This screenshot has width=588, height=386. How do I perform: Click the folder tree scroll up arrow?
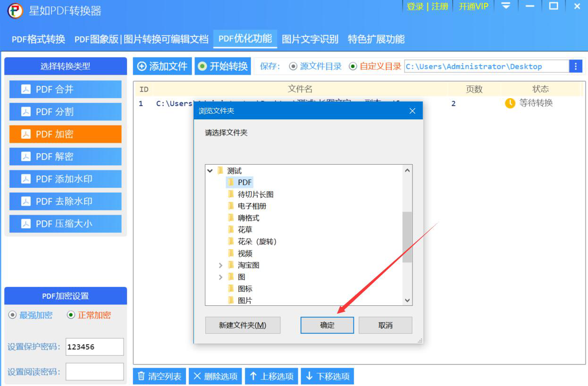point(408,170)
